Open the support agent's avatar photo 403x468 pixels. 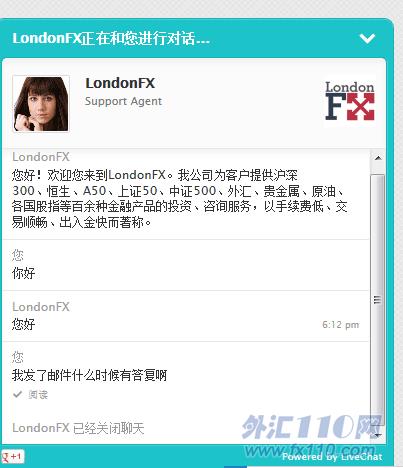[41, 104]
